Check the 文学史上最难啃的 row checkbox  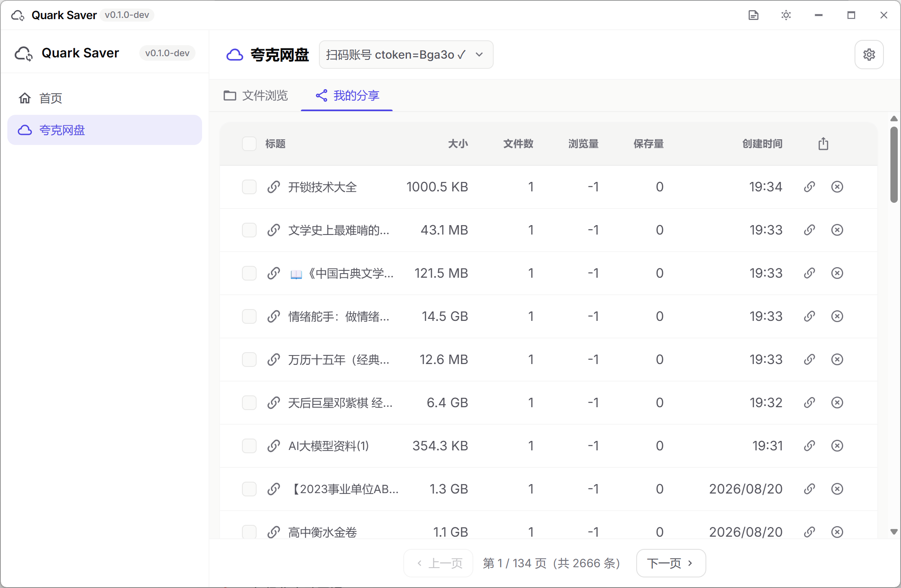pyautogui.click(x=249, y=230)
